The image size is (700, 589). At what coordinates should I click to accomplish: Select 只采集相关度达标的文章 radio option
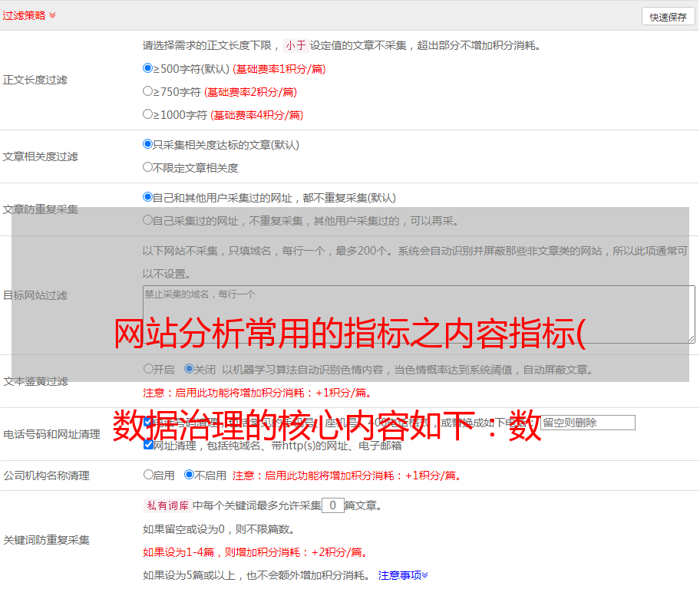pyautogui.click(x=147, y=144)
